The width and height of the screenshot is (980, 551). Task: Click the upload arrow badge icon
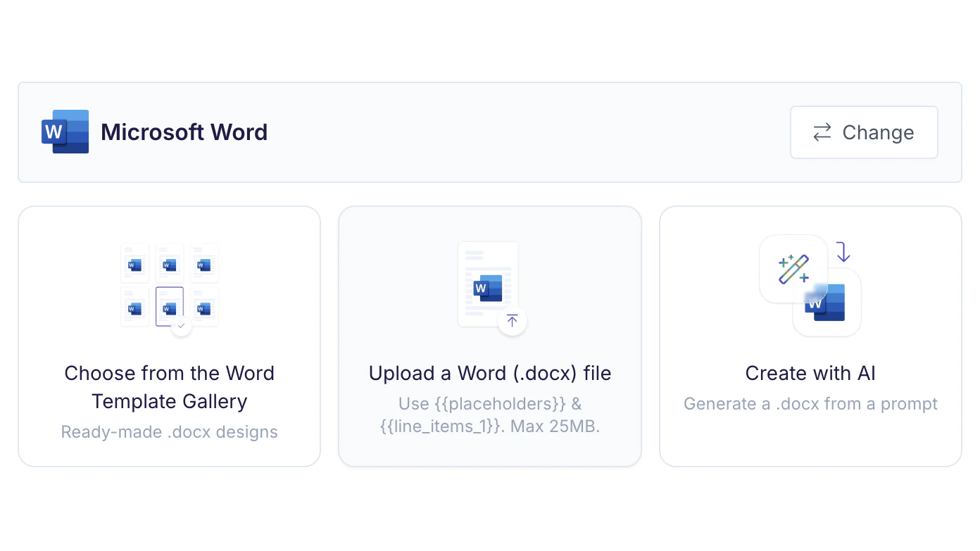513,322
